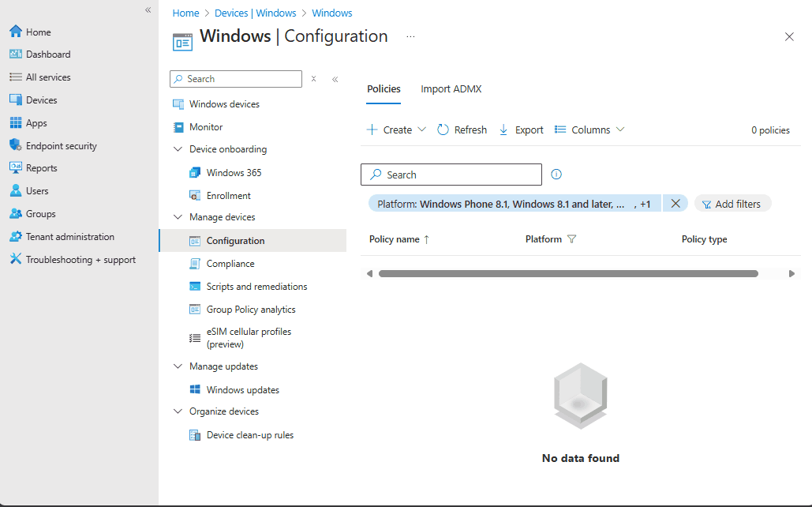Image resolution: width=812 pixels, height=507 pixels.
Task: Click the Refresh button
Action: (462, 130)
